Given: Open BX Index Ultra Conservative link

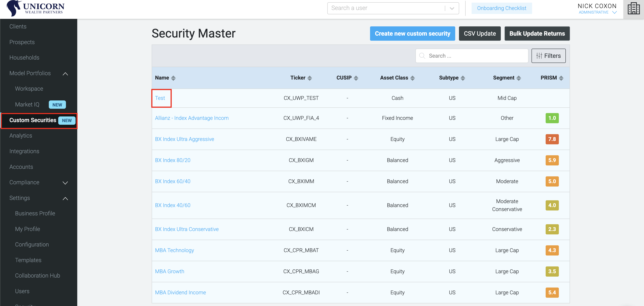Looking at the screenshot, I should [x=187, y=229].
